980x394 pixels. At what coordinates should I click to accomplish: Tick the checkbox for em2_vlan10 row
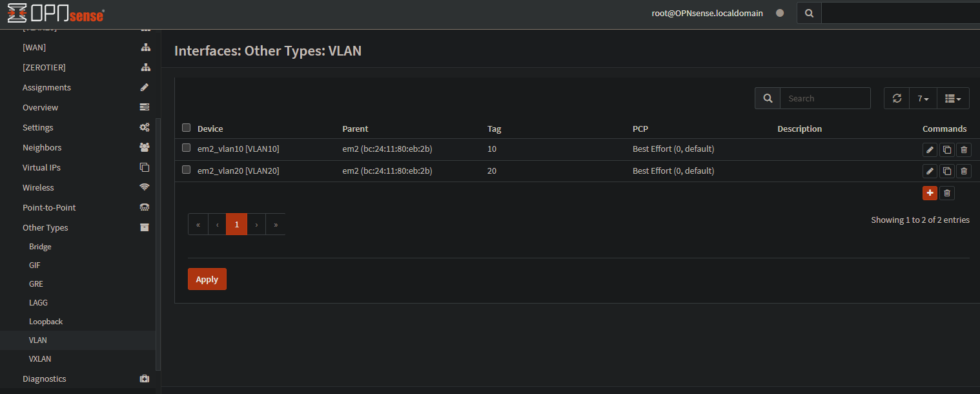(x=187, y=148)
